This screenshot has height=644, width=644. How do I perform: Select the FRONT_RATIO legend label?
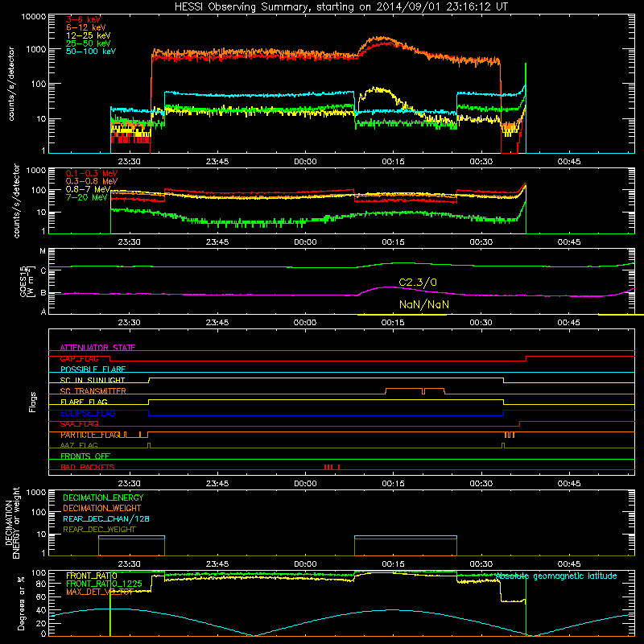click(x=92, y=576)
